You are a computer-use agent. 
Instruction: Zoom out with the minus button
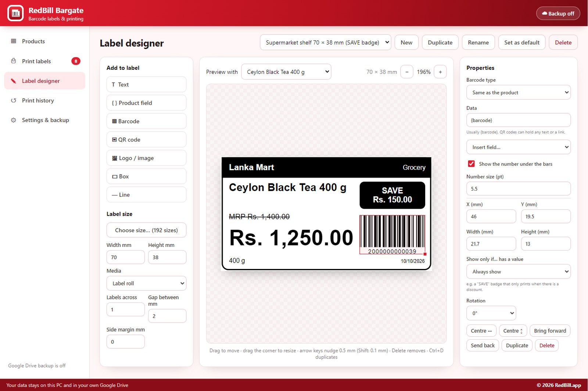point(407,72)
